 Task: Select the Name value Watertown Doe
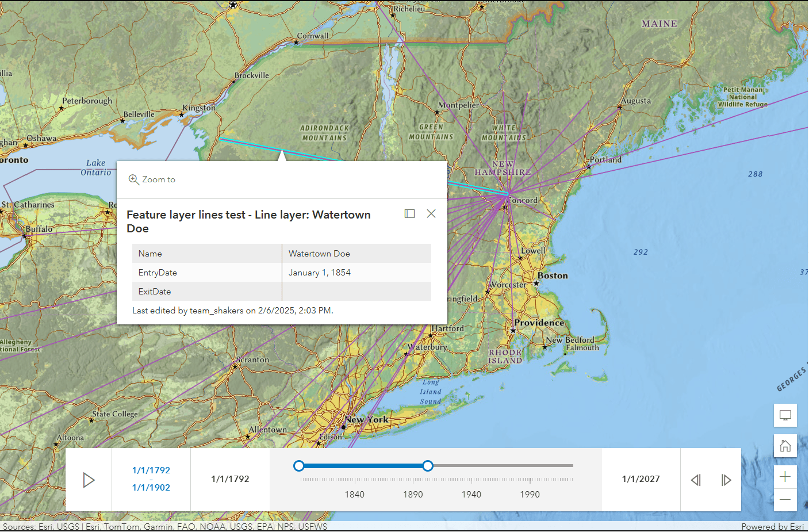pyautogui.click(x=319, y=254)
